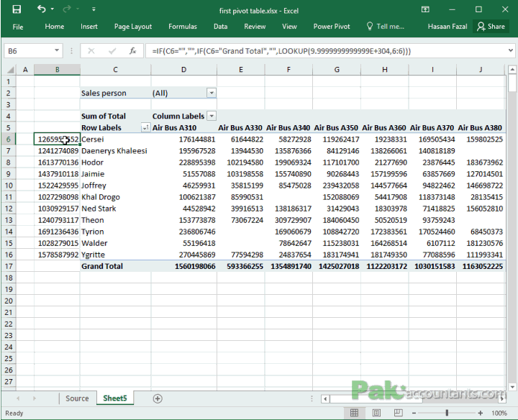This screenshot has width=518, height=420.
Task: Click the Insert Function fx icon
Action: coord(133,51)
